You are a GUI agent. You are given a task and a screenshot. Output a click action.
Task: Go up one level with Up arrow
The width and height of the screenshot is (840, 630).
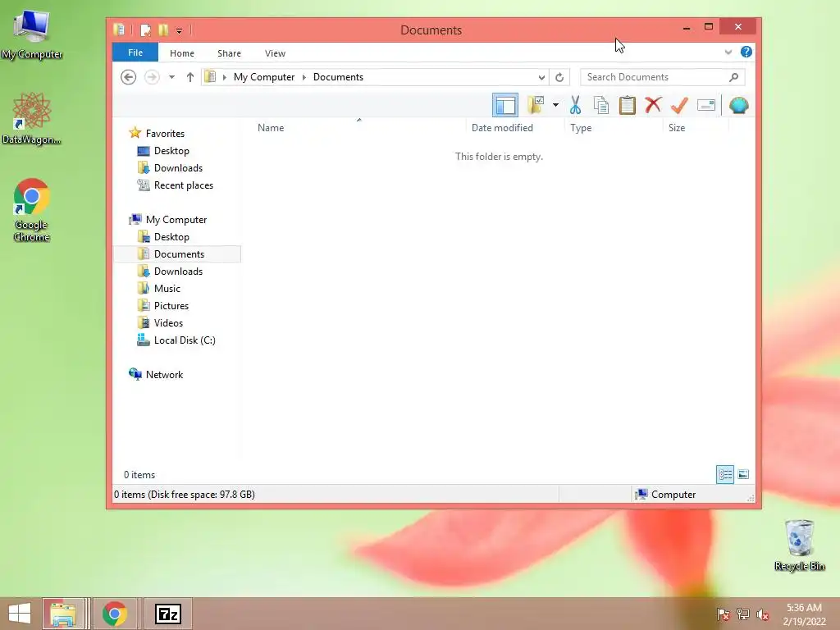(x=189, y=77)
